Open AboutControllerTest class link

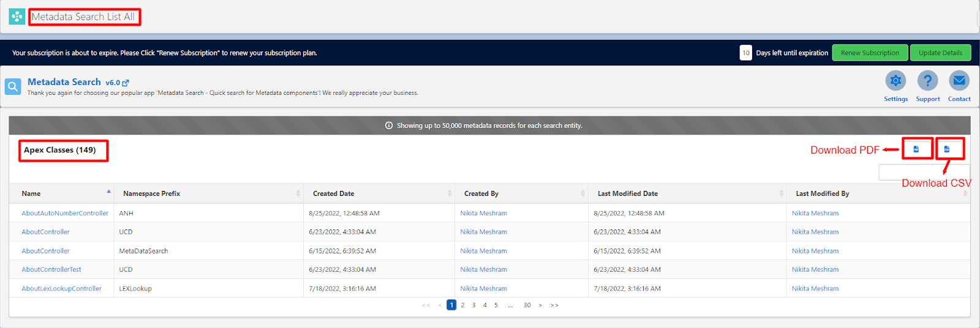(x=51, y=269)
